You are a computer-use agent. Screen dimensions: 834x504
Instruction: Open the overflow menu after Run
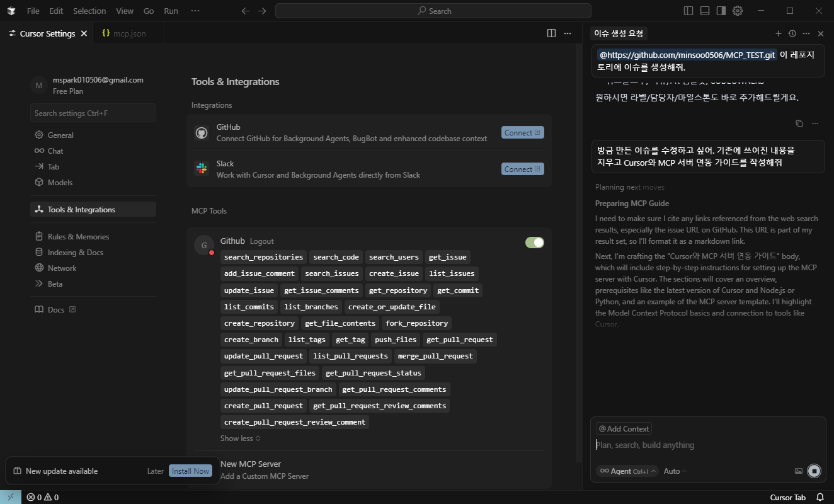(x=195, y=11)
